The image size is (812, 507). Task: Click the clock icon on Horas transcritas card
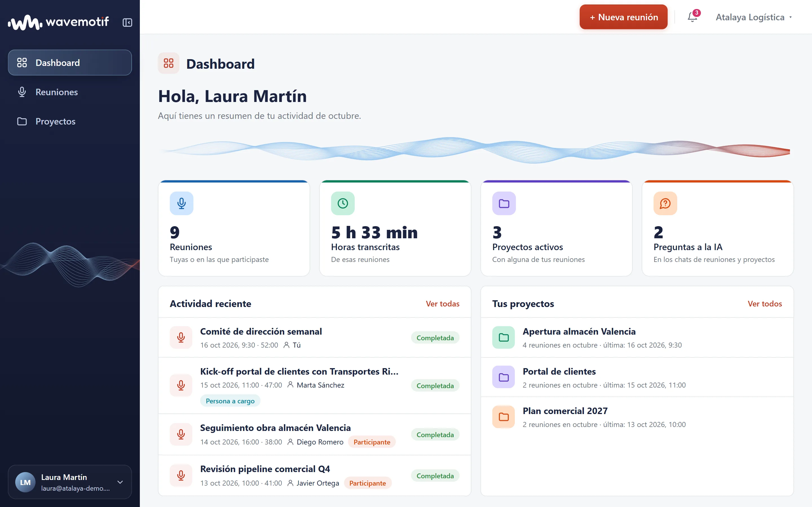tap(343, 203)
